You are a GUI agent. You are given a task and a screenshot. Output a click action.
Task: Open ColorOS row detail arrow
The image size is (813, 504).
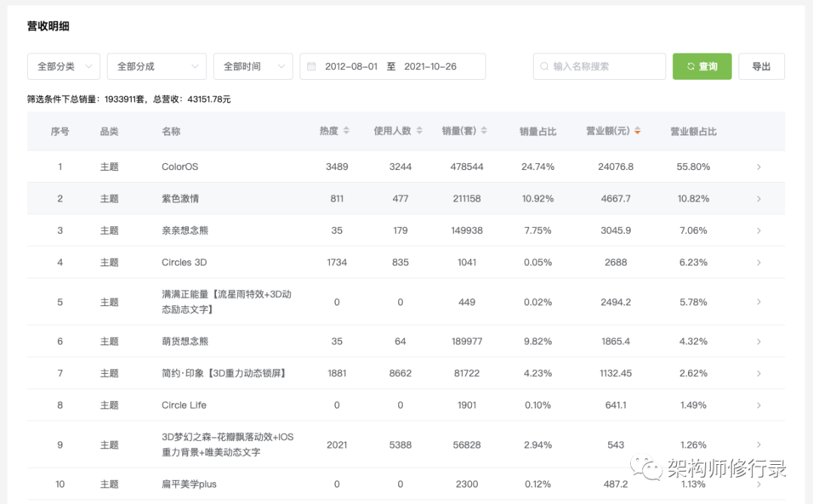759,167
